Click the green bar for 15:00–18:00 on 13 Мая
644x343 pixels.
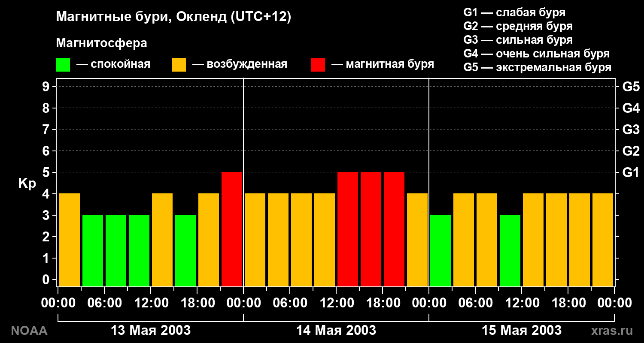[x=185, y=250]
